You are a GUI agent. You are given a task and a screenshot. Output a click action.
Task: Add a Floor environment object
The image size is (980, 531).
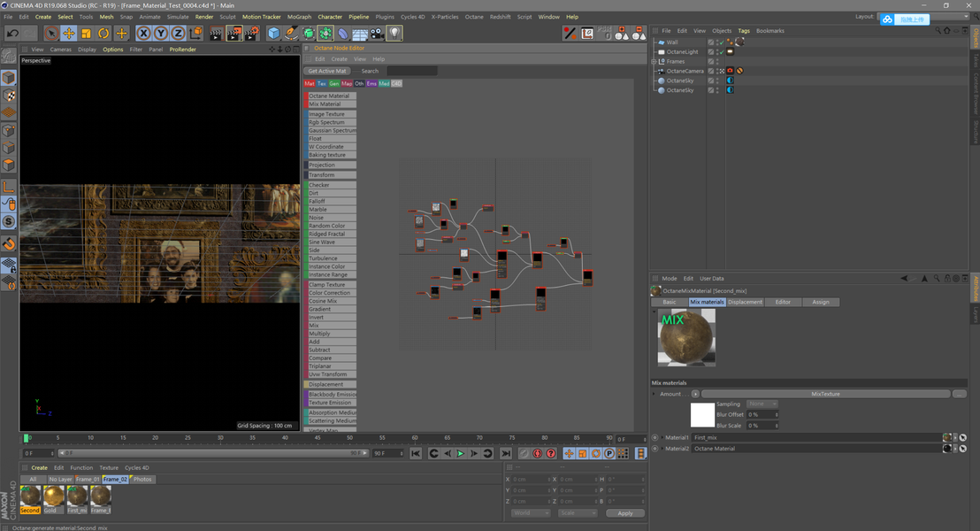(360, 33)
